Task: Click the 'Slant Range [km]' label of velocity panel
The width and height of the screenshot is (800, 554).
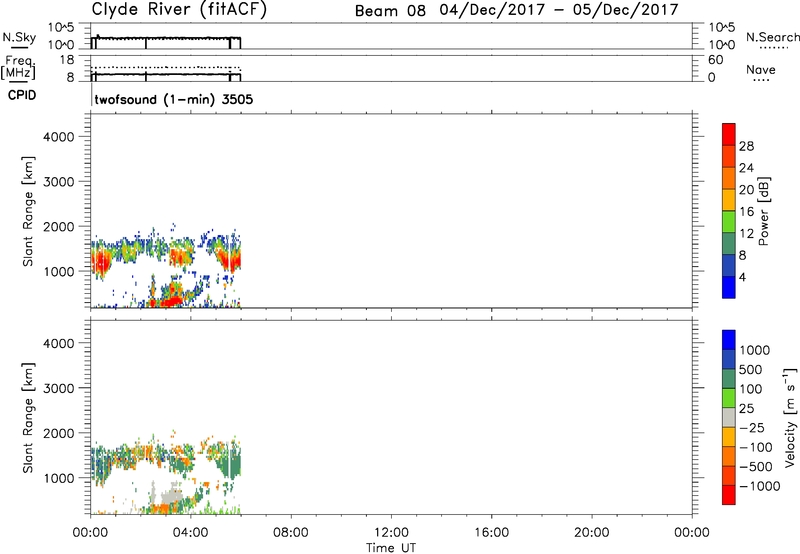Action: (x=28, y=418)
